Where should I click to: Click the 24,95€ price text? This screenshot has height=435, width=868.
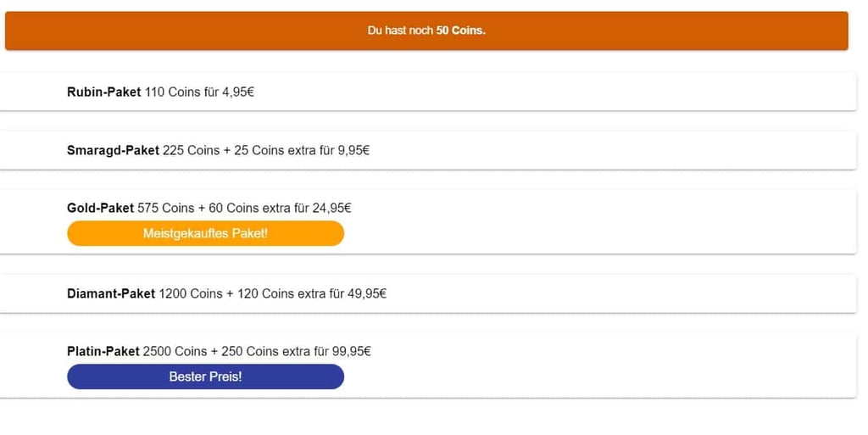click(x=331, y=208)
